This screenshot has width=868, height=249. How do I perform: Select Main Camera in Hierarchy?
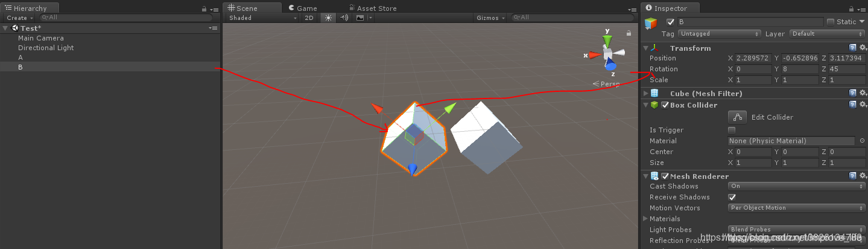coord(40,38)
